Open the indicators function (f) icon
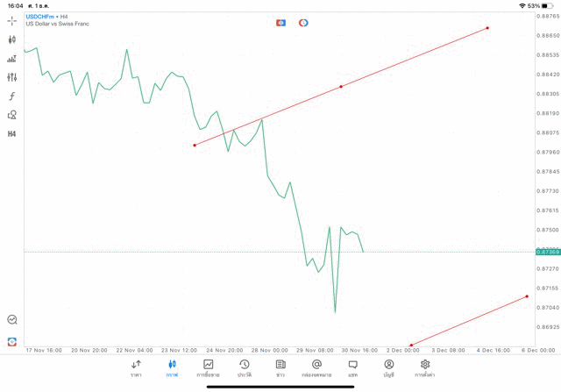 12,96
